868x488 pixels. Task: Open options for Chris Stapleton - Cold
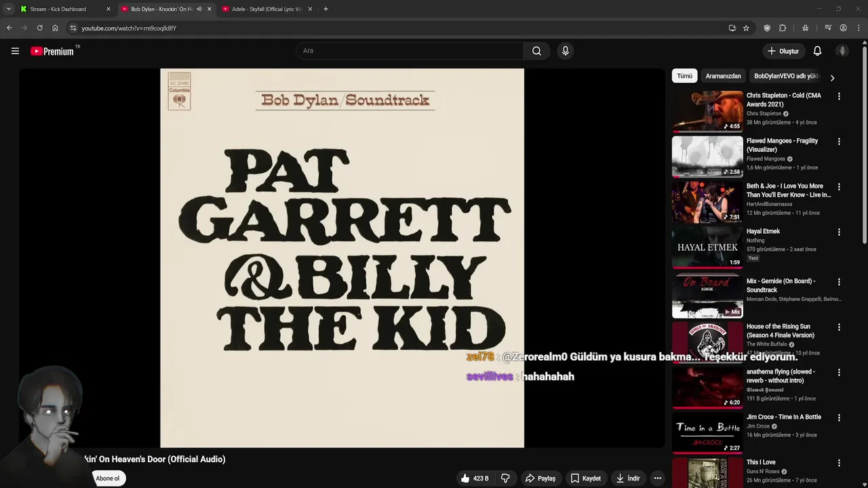(x=839, y=96)
